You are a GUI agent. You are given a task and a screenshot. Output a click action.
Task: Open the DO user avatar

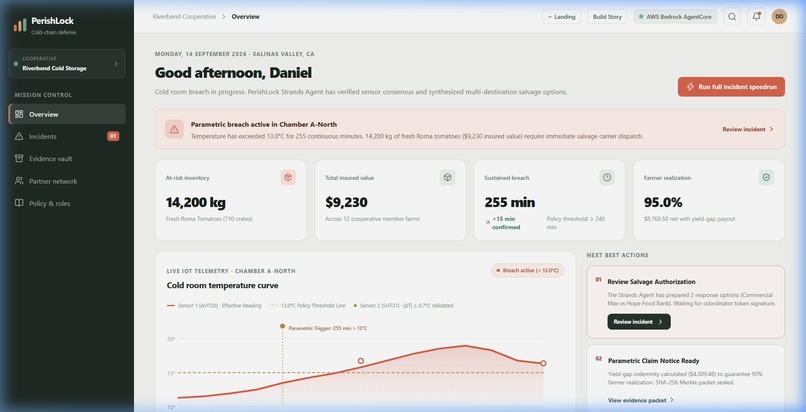coord(779,16)
